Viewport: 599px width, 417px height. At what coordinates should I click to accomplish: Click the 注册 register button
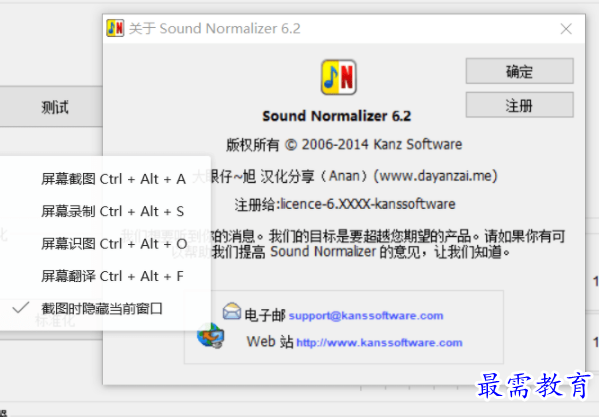(x=519, y=105)
